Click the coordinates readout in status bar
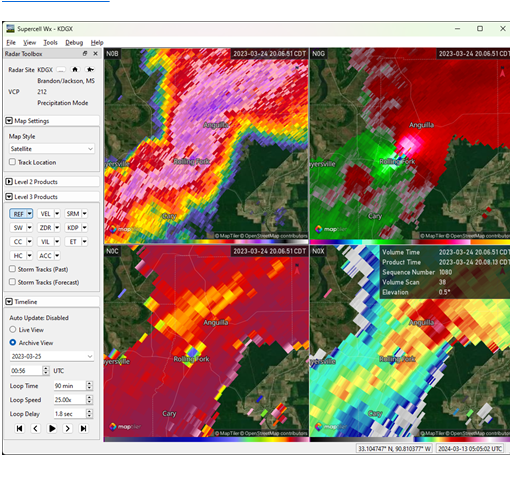This screenshot has height=480, width=510. [394, 449]
